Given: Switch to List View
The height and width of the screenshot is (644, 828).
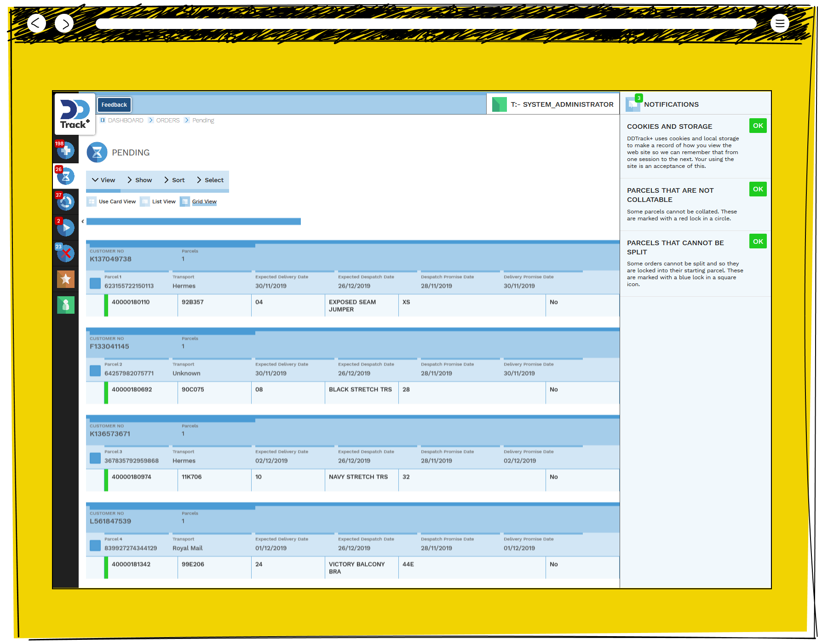Looking at the screenshot, I should (x=163, y=201).
